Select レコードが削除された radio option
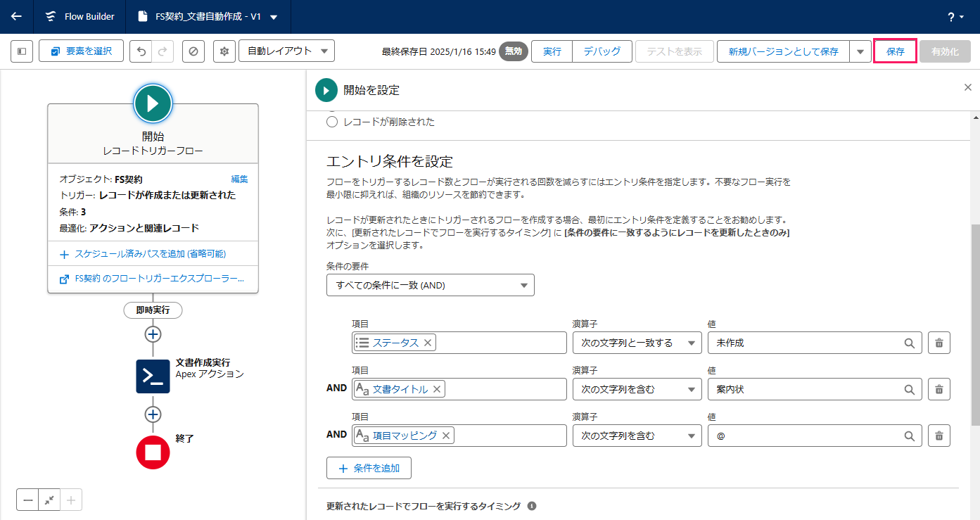Image resolution: width=980 pixels, height=520 pixels. 333,122
